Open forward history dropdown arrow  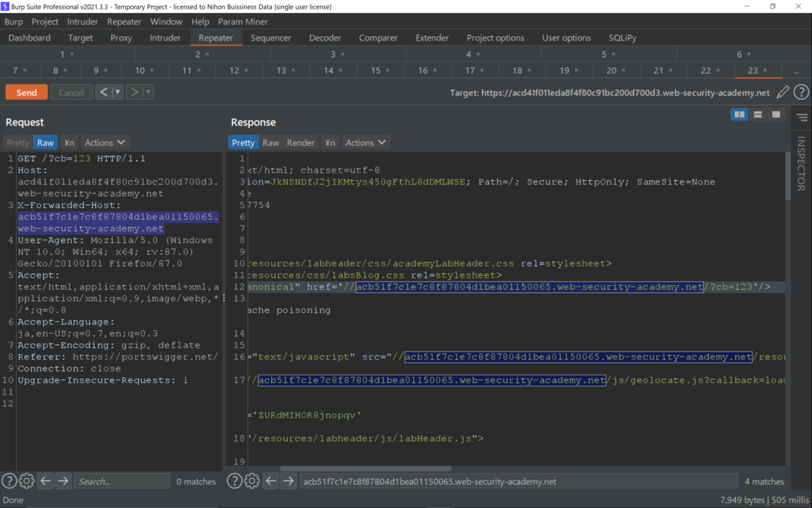(148, 92)
